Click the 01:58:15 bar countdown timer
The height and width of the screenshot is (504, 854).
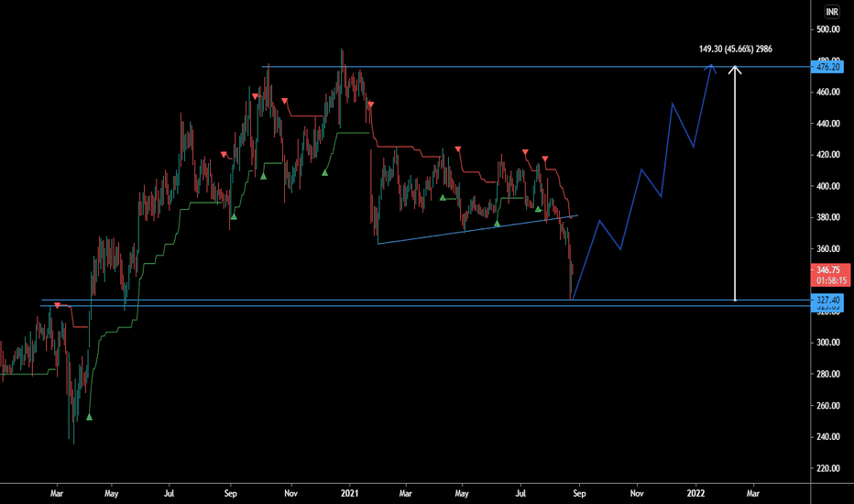pyautogui.click(x=830, y=280)
